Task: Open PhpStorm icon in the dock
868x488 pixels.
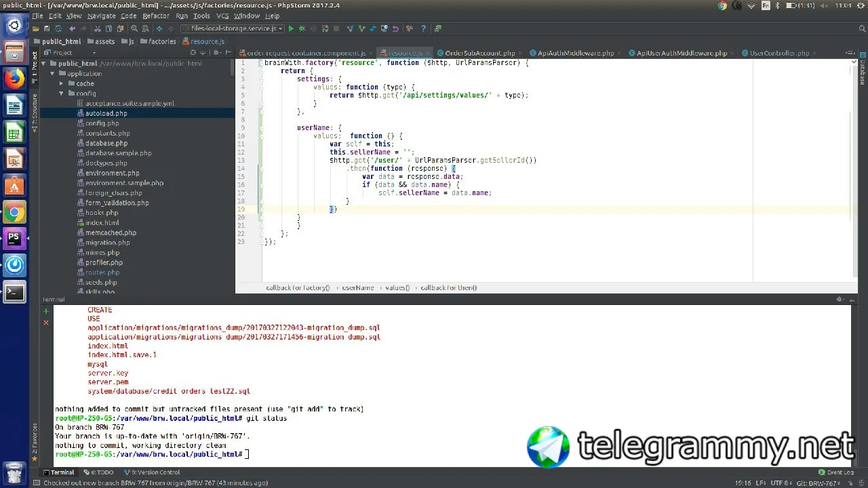Action: pos(14,239)
